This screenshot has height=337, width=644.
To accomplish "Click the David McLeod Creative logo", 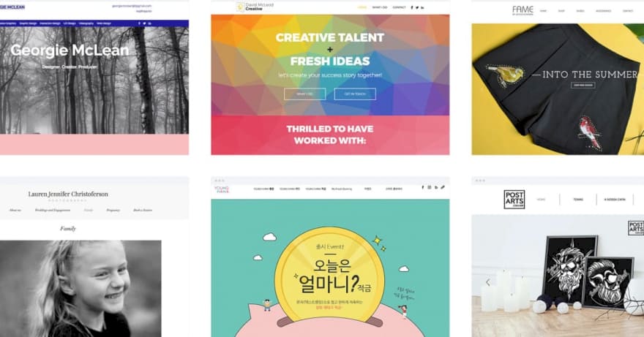I will (255, 7).
